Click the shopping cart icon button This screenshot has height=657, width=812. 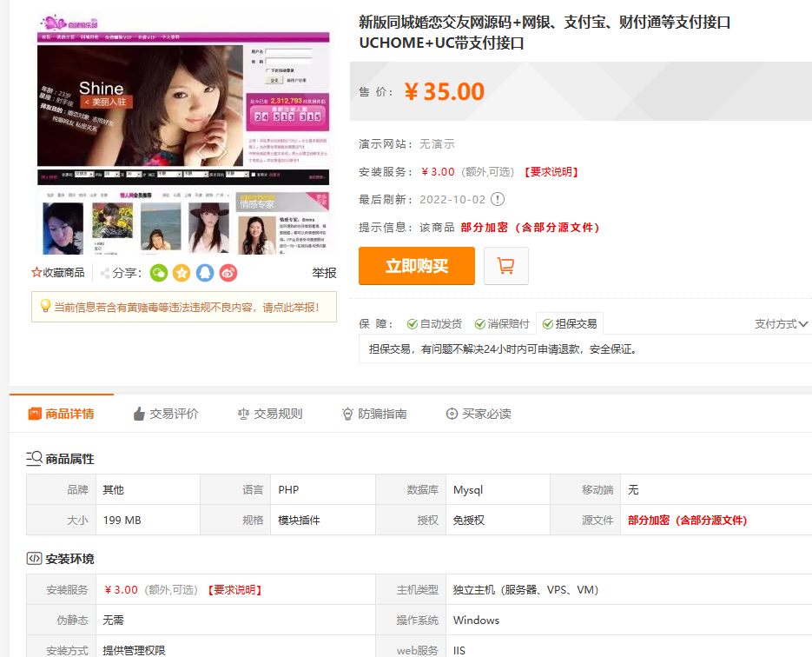(506, 266)
